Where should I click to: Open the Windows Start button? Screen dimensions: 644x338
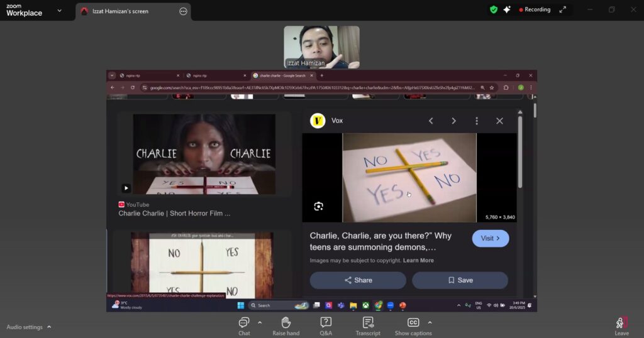[x=241, y=305]
